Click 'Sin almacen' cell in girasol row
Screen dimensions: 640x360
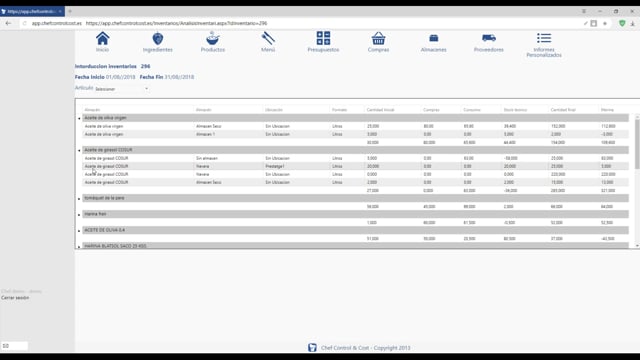[x=207, y=158]
